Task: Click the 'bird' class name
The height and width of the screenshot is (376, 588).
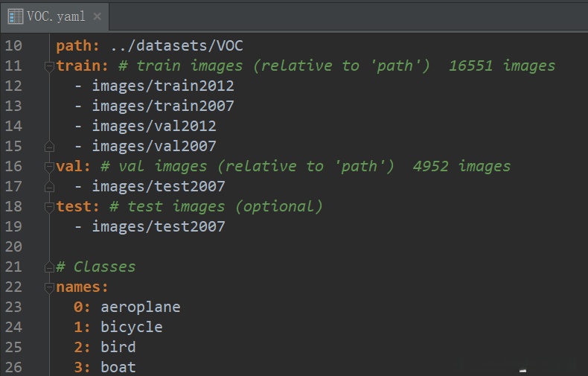Action: pyautogui.click(x=118, y=347)
